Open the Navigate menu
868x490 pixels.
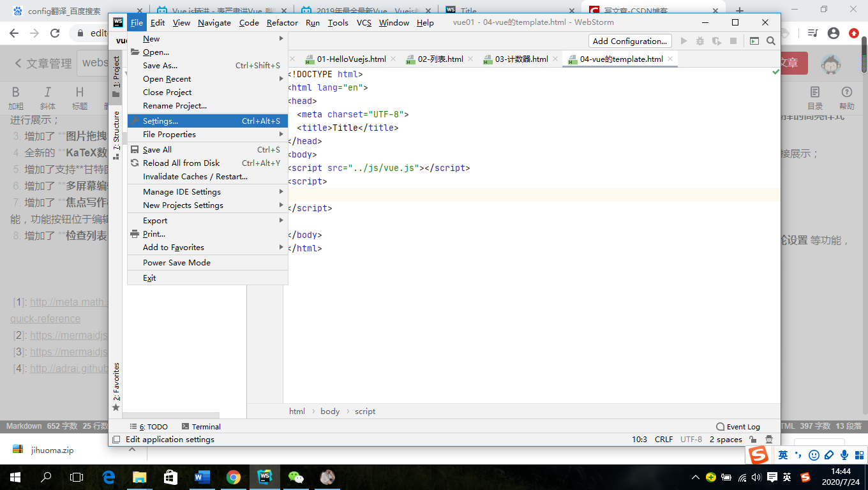[x=214, y=22]
